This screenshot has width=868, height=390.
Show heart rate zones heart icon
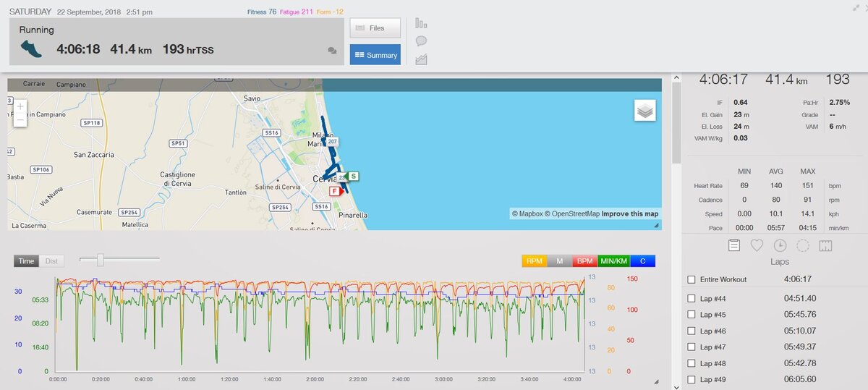757,245
